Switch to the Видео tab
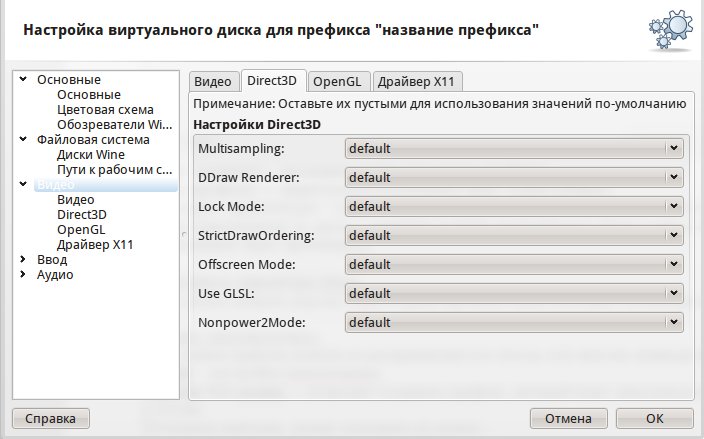 212,82
